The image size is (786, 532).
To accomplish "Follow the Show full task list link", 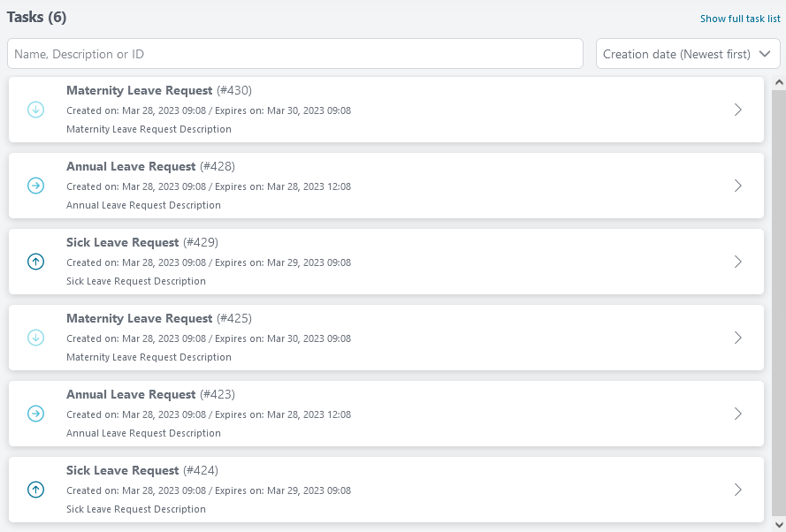I will (740, 19).
